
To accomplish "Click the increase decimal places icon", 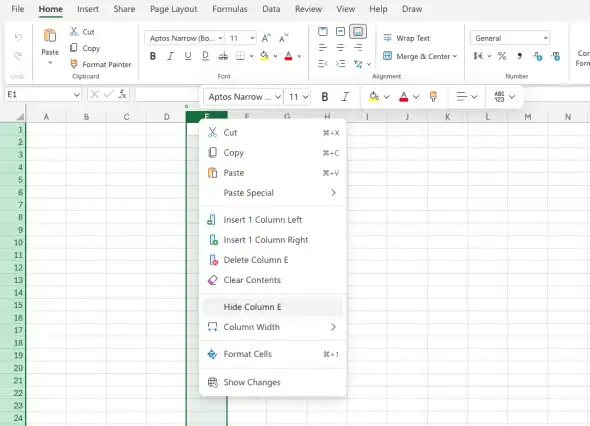I will coord(538,56).
